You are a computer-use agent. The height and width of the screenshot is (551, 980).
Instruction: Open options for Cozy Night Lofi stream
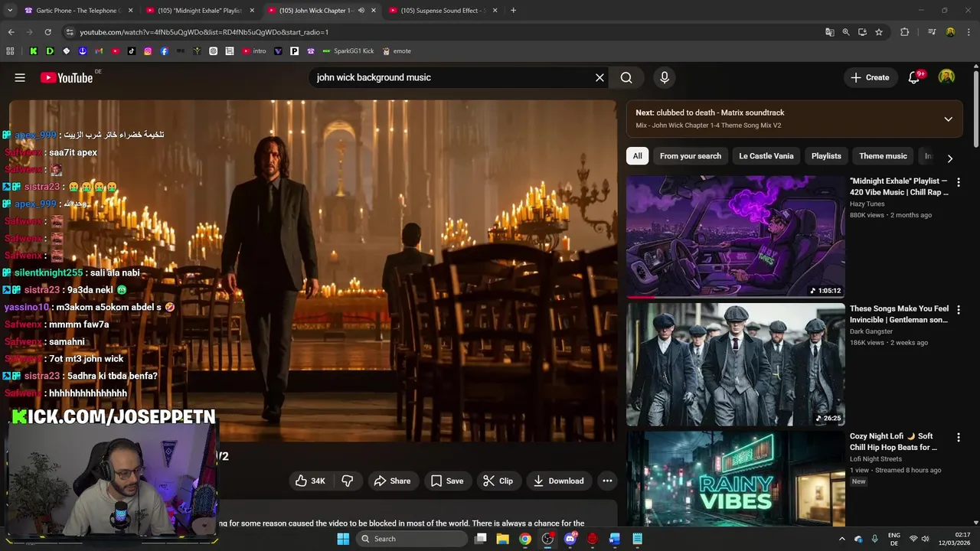pyautogui.click(x=958, y=437)
